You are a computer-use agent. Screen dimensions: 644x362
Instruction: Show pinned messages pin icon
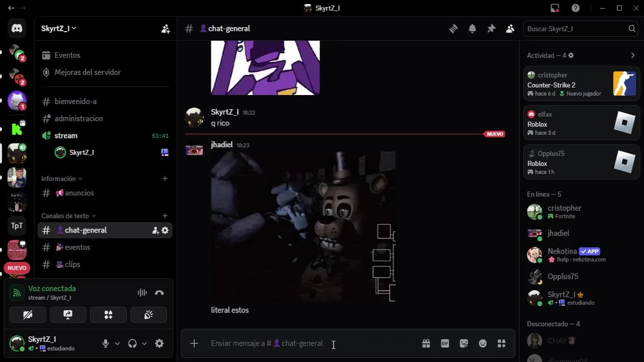point(491,29)
